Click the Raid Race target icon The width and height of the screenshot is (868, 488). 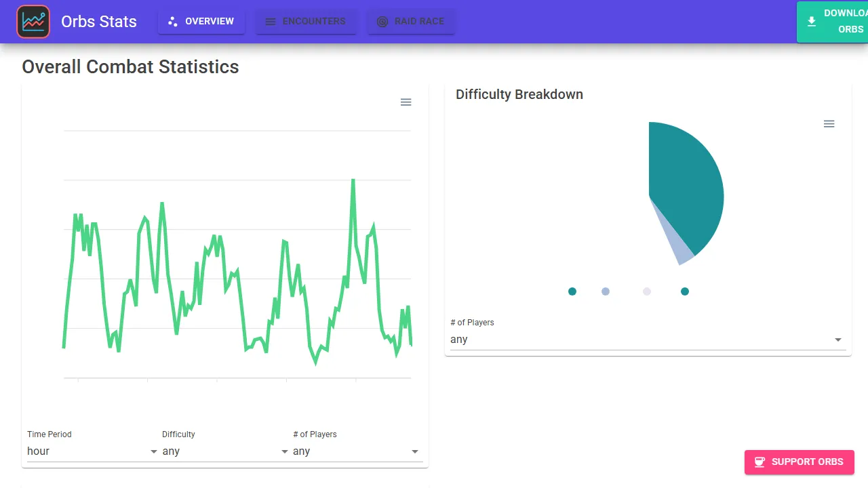click(x=382, y=21)
